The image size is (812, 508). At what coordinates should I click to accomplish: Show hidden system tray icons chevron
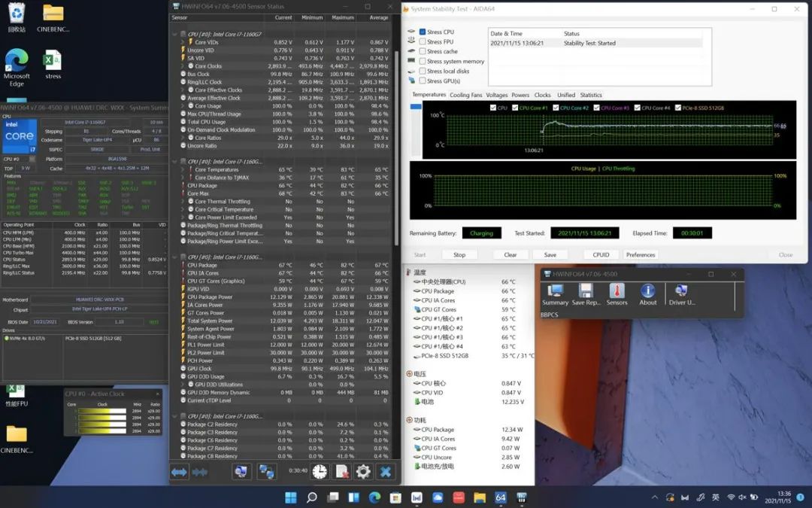655,497
